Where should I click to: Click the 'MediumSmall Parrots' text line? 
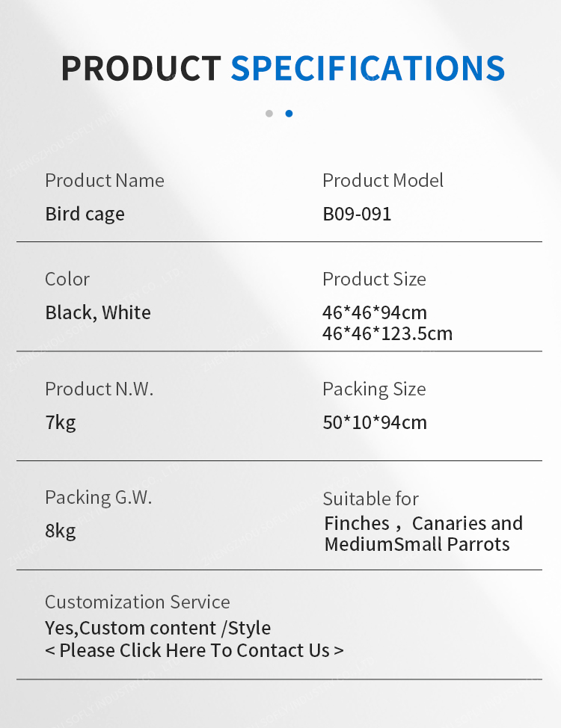pos(417,544)
